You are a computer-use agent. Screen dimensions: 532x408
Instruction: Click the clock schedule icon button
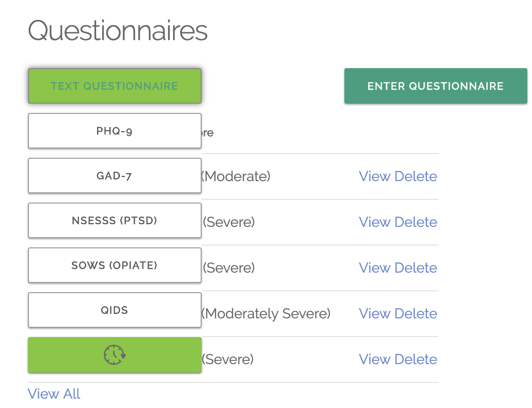click(115, 355)
